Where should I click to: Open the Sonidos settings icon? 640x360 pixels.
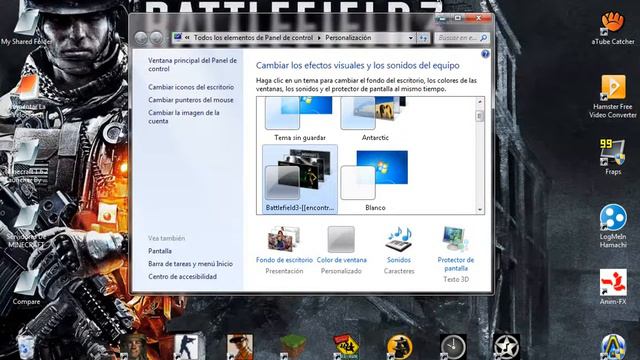click(x=399, y=239)
